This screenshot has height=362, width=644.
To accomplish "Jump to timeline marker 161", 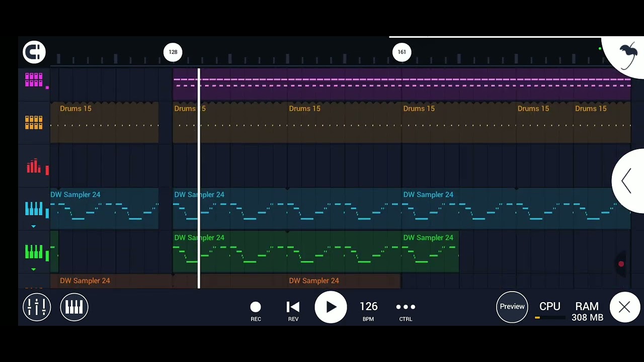I will point(401,52).
